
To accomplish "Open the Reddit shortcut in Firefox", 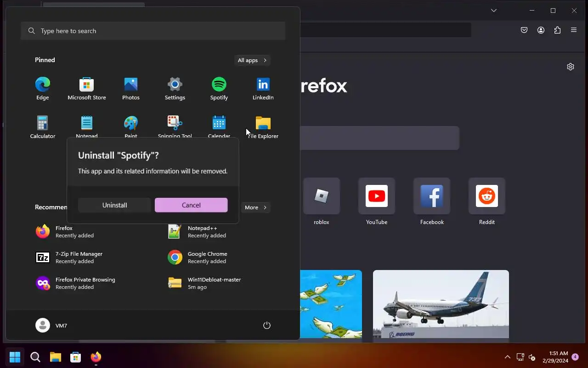I will (487, 202).
